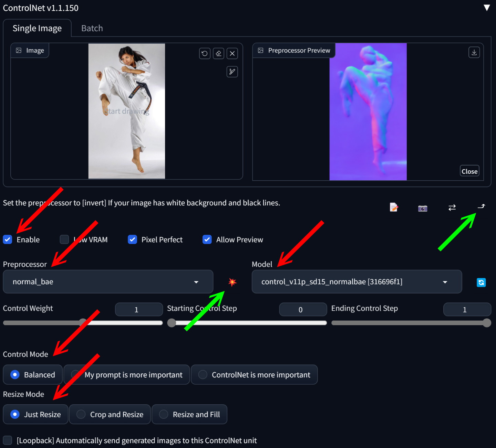Click the Close button on the preview
Viewport: 496px width, 448px height.
click(x=469, y=171)
